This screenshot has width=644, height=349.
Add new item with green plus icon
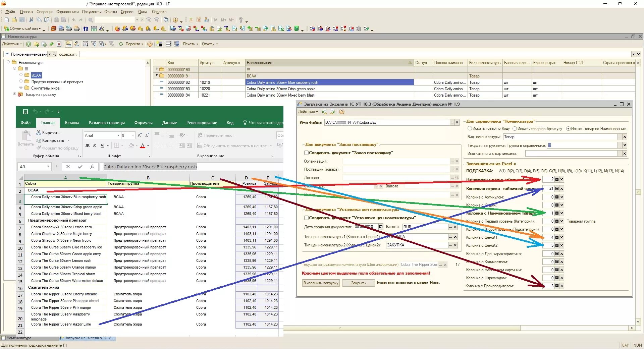[x=29, y=44]
